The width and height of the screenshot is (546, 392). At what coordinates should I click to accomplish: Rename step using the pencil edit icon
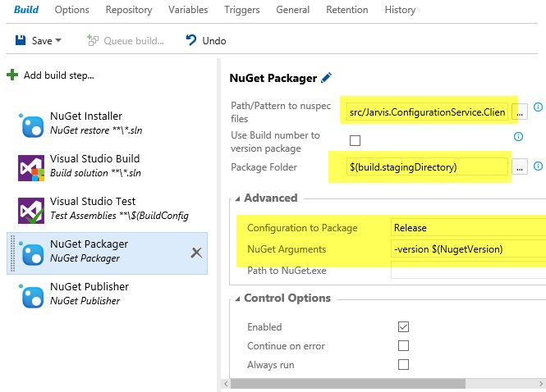point(326,78)
